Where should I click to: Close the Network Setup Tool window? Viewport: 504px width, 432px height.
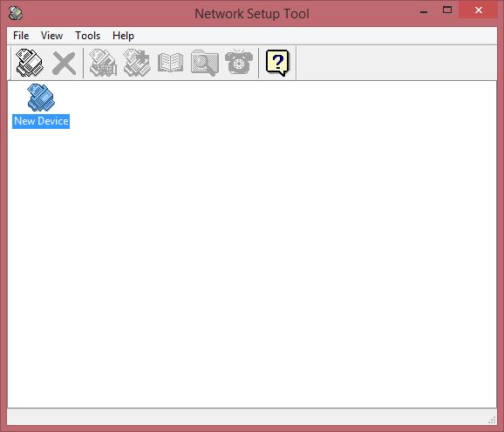point(479,10)
